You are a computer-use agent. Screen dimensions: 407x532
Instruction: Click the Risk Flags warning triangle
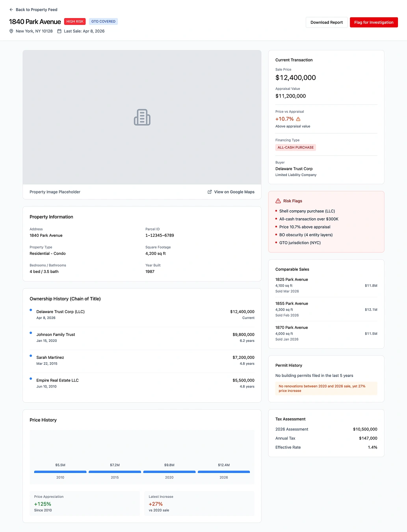(x=279, y=201)
